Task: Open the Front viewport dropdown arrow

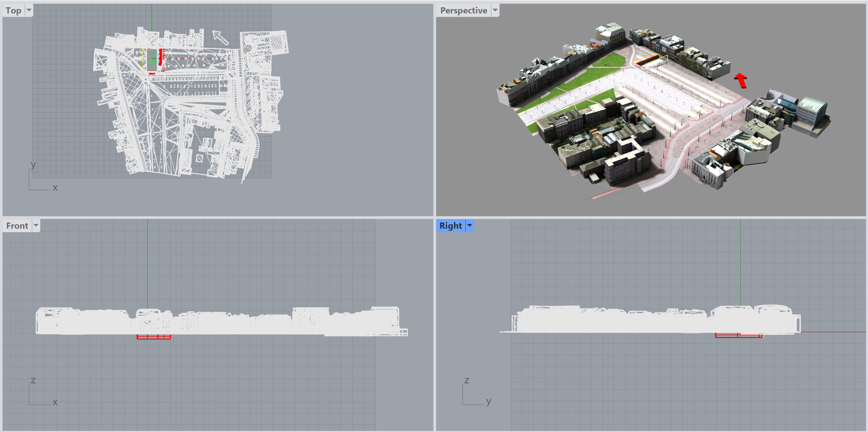Action: [36, 225]
